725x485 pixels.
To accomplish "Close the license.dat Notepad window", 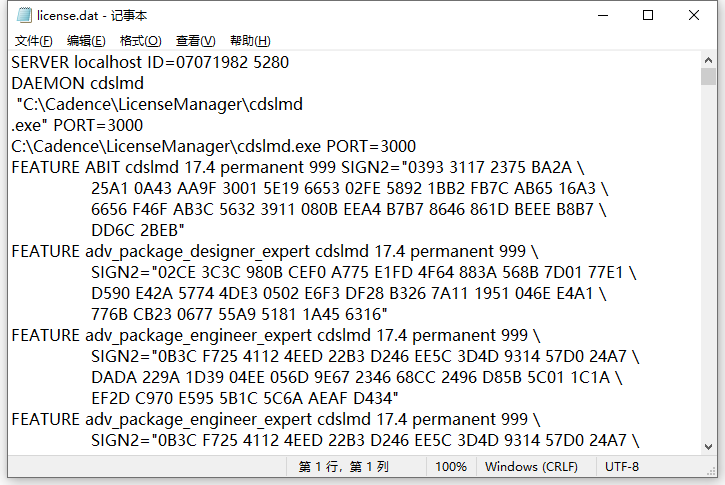I will click(x=694, y=15).
